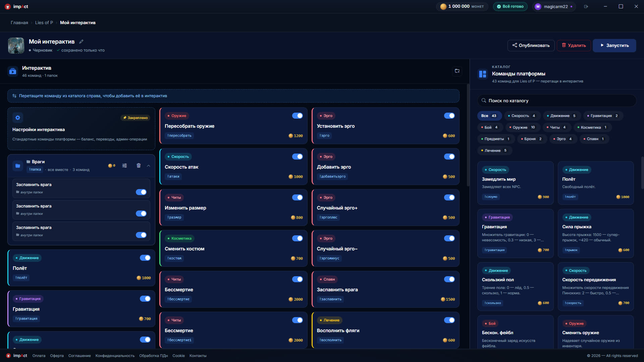Delete the Враги folder with trash icon
This screenshot has height=362, width=644.
[x=139, y=166]
